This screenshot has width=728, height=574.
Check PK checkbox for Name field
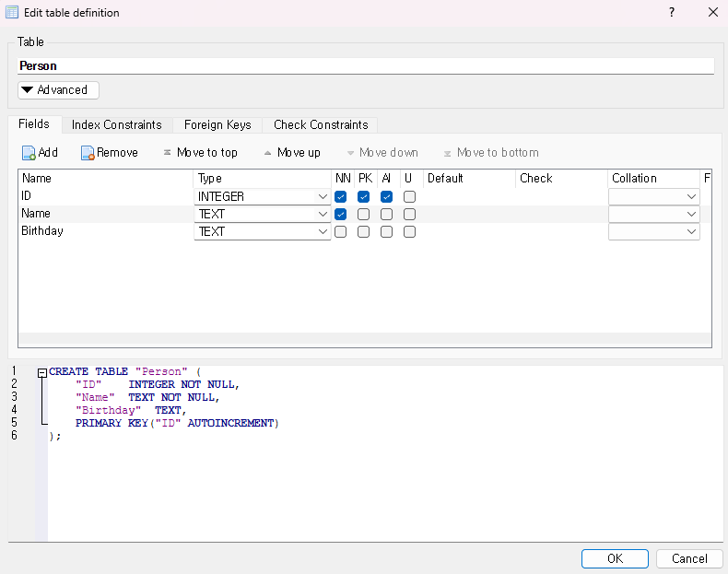click(x=363, y=215)
